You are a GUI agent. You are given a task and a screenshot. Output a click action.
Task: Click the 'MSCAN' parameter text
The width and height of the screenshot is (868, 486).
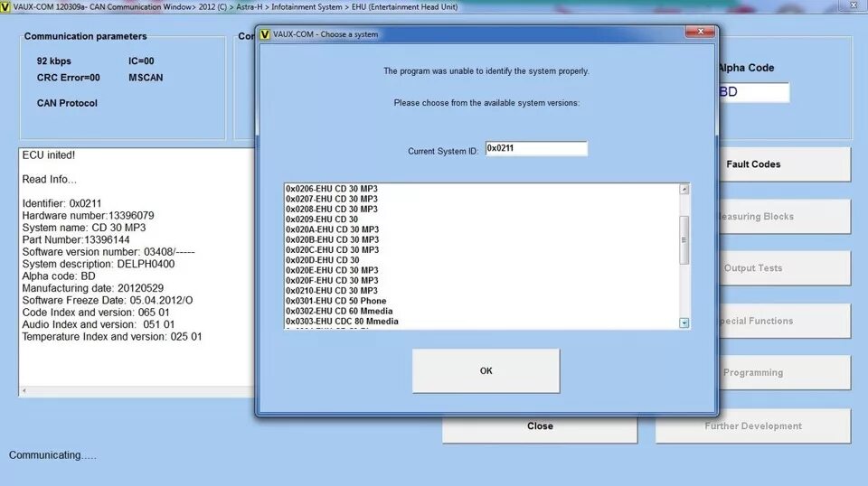coord(146,78)
